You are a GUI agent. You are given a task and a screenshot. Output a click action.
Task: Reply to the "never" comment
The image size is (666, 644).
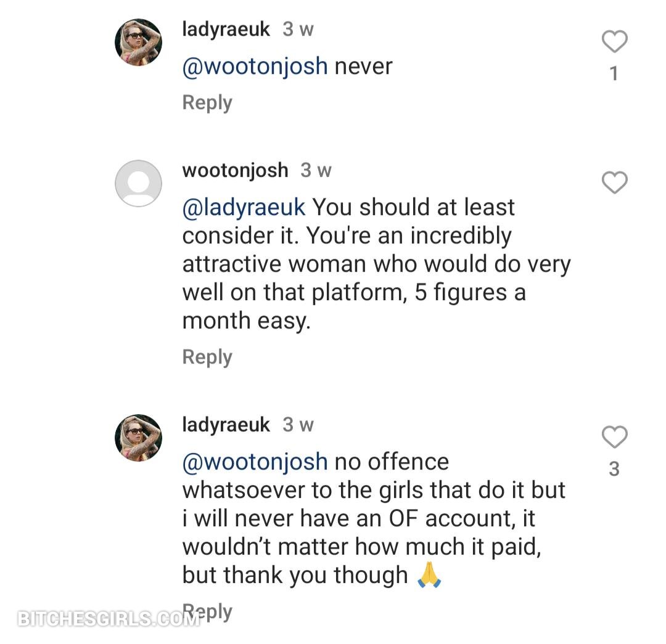click(207, 103)
